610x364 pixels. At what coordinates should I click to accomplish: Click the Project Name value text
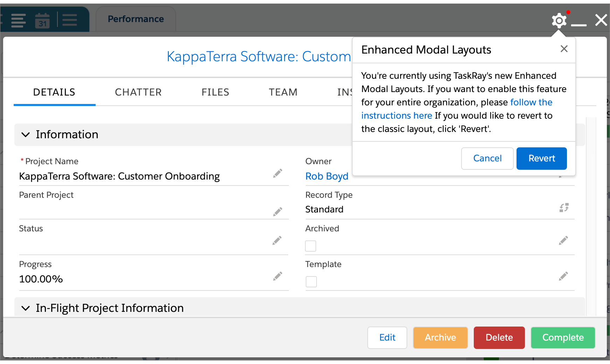119,176
